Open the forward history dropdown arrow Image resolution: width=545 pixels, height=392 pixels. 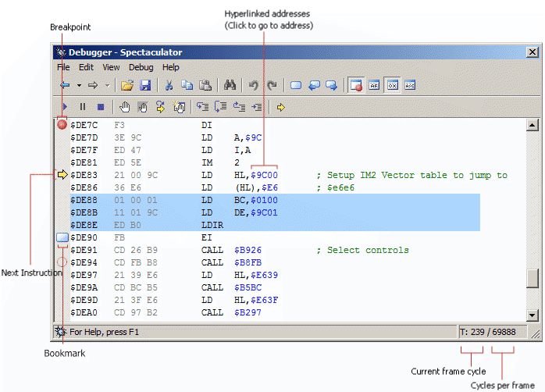pyautogui.click(x=107, y=85)
